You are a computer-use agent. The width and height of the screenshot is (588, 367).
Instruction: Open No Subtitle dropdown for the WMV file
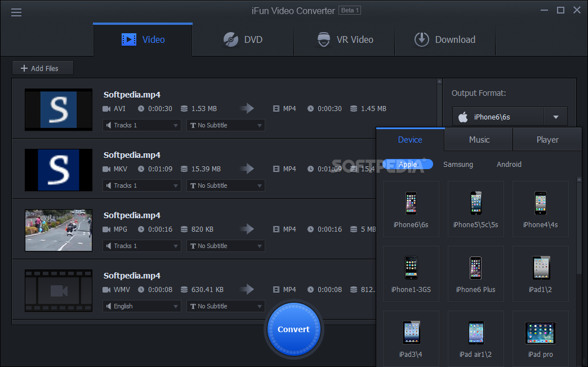tap(226, 306)
